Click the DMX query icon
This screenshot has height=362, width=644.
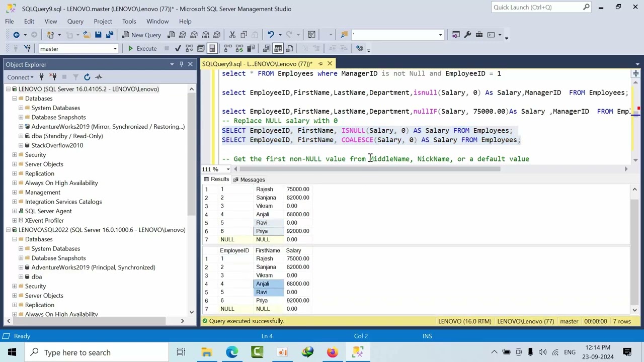194,35
